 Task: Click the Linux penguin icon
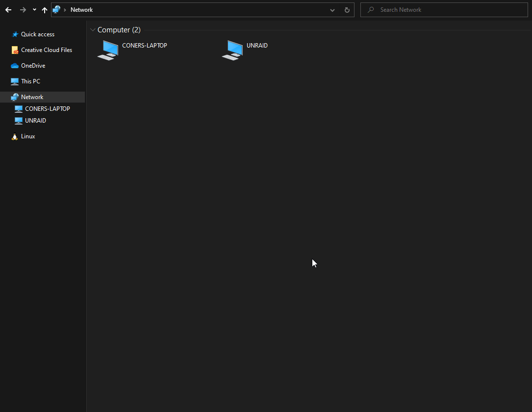pos(15,136)
